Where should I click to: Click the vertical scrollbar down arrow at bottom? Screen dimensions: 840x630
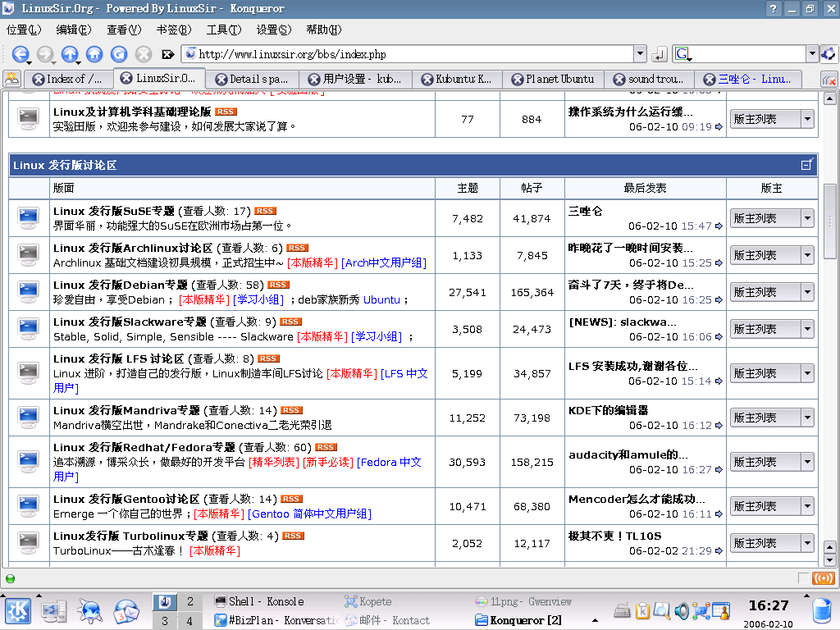tap(830, 560)
